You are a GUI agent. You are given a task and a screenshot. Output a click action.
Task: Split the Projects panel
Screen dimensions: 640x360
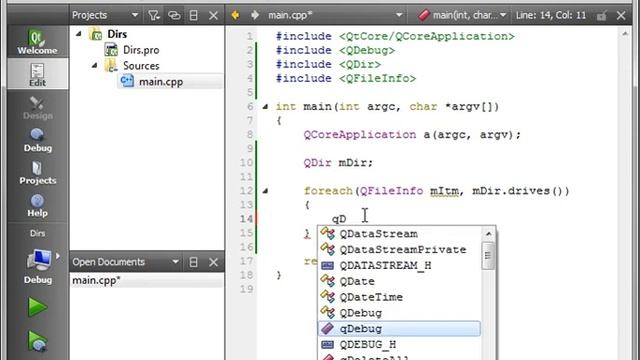coord(193,16)
